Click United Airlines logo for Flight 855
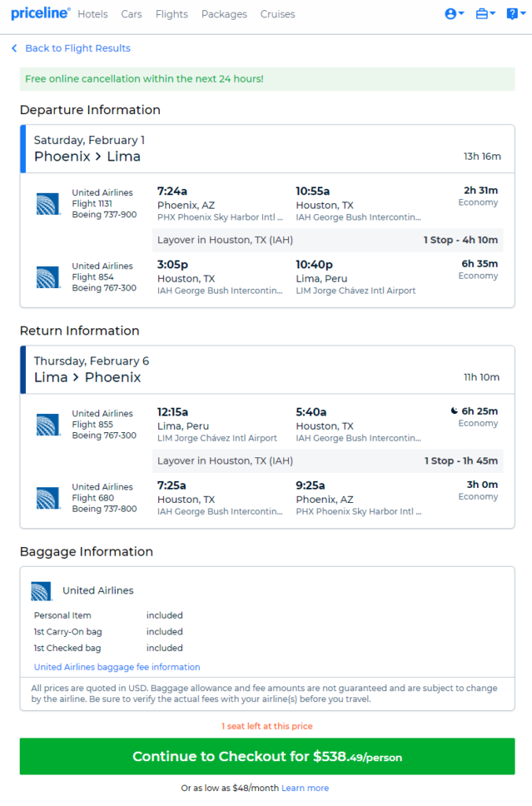Viewport: 532px width, 806px height. [x=47, y=424]
